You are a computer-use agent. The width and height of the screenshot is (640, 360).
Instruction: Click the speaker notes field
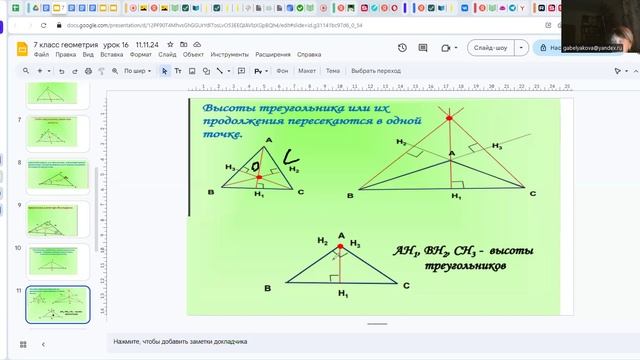click(373, 342)
